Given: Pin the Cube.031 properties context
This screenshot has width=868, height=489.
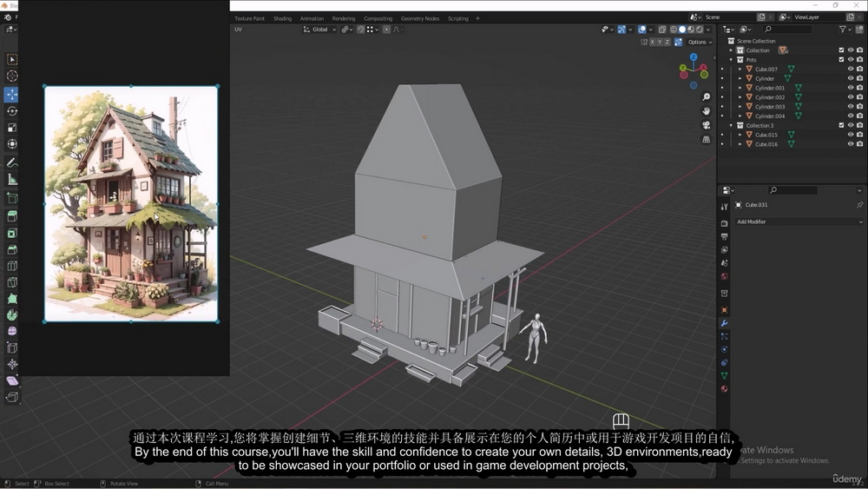Looking at the screenshot, I should 859,205.
